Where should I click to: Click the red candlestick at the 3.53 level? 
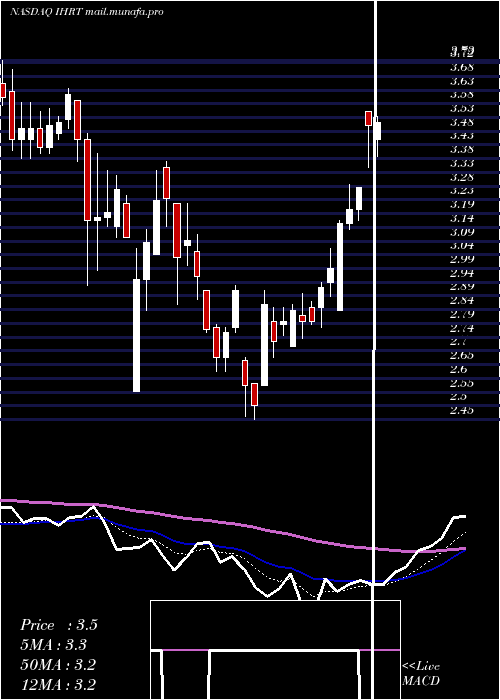click(368, 118)
